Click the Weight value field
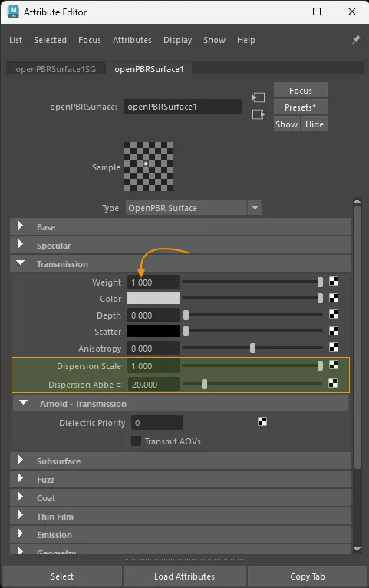369x588 pixels. coord(153,282)
